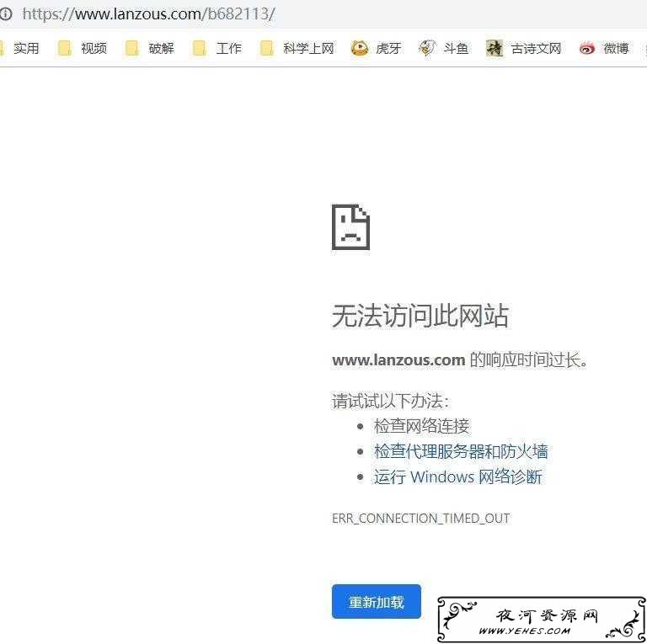Run 运行 Windows 网络诊断 link
This screenshot has height=644, width=647.
point(458,477)
